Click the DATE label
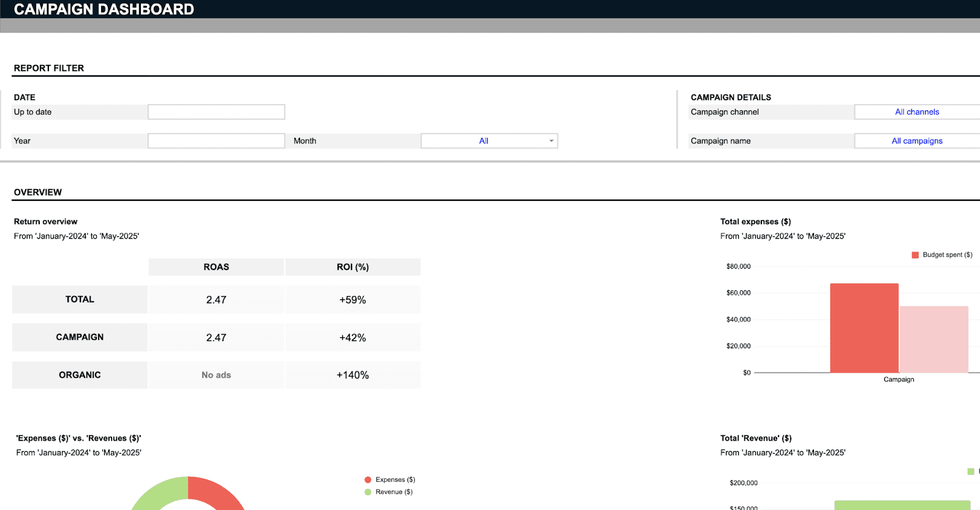 [24, 97]
